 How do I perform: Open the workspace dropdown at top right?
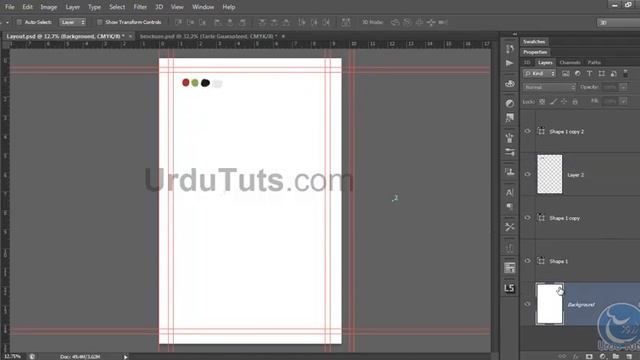coord(619,22)
